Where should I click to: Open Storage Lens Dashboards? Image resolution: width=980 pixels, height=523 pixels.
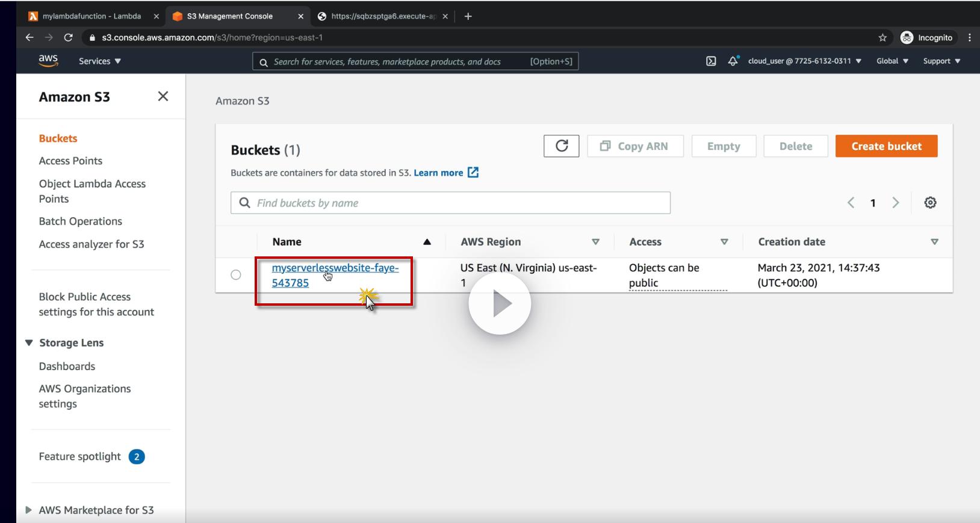pos(67,367)
